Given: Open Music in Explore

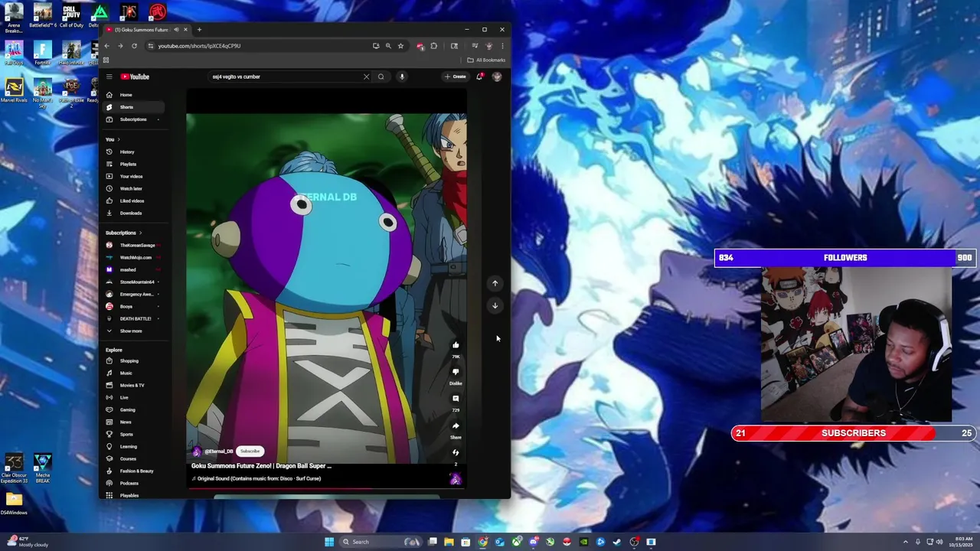Looking at the screenshot, I should (x=134, y=373).
